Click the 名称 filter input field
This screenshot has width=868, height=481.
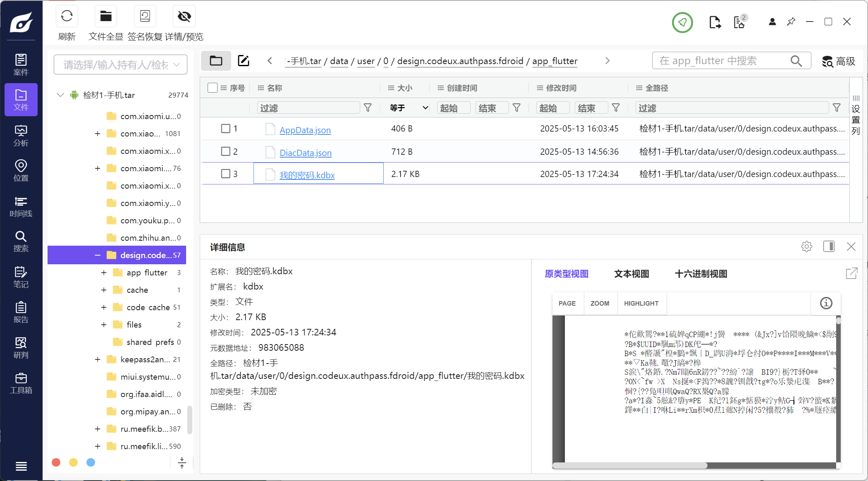pyautogui.click(x=308, y=108)
